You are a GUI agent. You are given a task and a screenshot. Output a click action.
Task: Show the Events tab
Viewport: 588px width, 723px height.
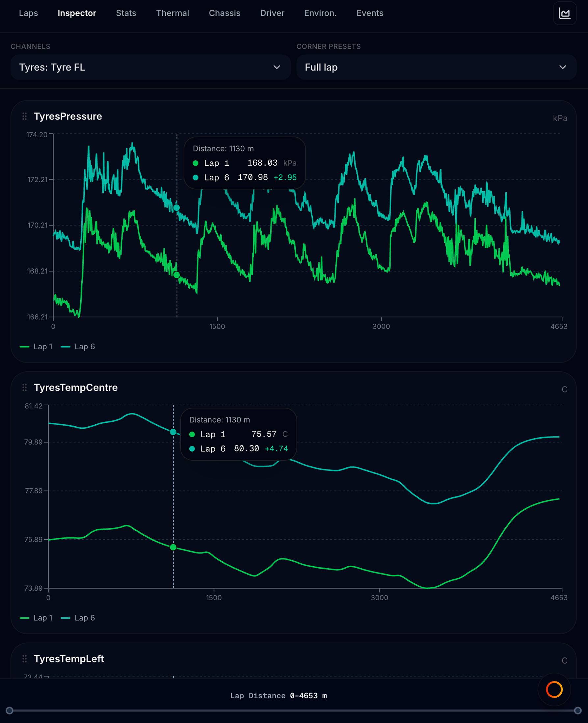click(x=370, y=13)
